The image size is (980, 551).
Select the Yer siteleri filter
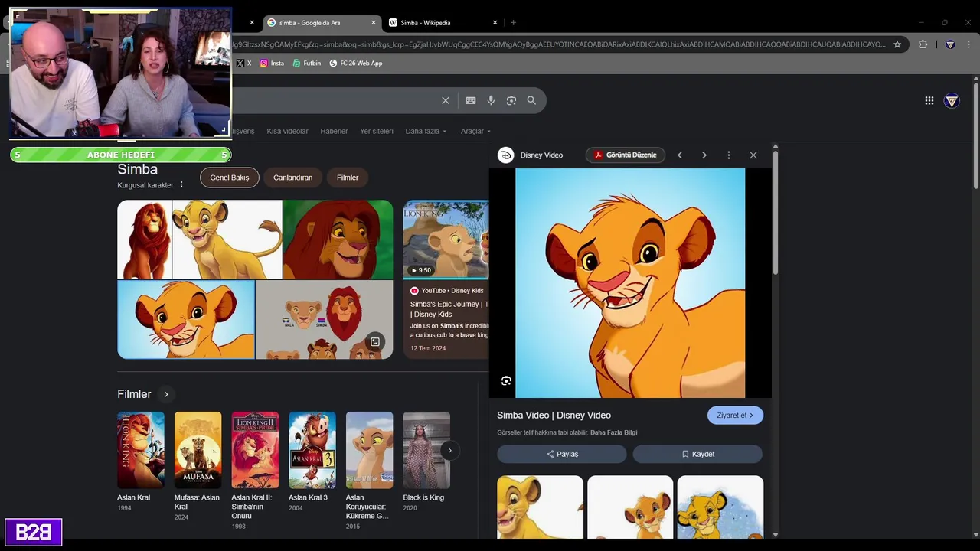377,132
